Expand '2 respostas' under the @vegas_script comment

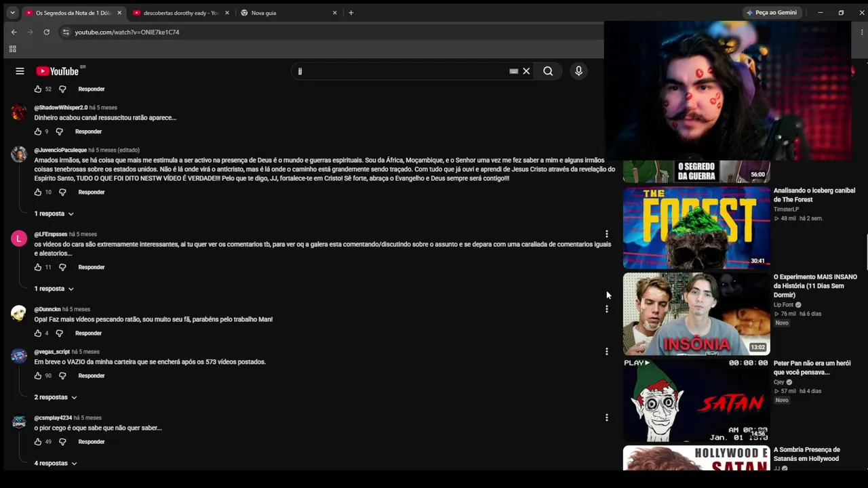(56, 397)
